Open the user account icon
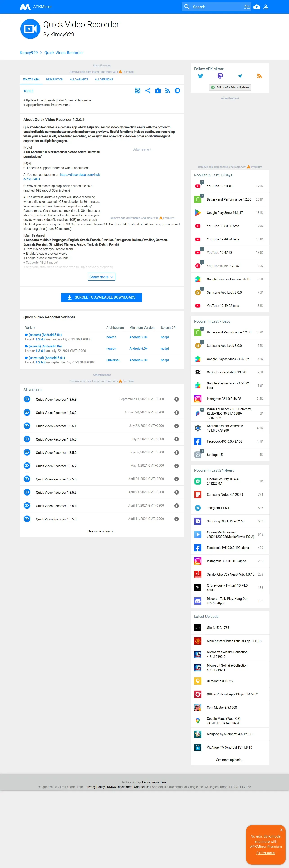289x868 pixels. point(266,7)
